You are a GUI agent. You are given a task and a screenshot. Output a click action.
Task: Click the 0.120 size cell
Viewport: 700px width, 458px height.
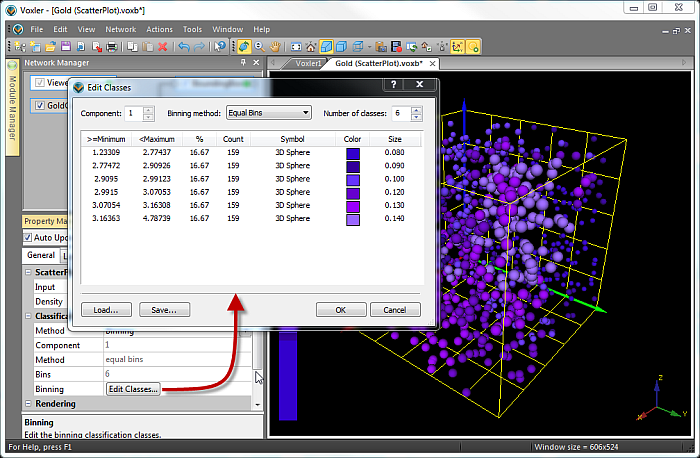pyautogui.click(x=394, y=192)
